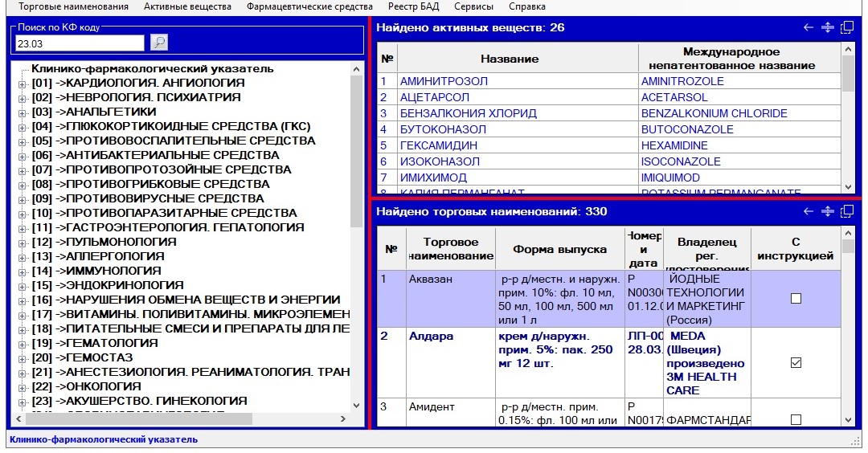
Task: Select [09] ПРОТИВОВИРУСНЫЕ СРЕДСТВА tree item
Action: coord(148,198)
